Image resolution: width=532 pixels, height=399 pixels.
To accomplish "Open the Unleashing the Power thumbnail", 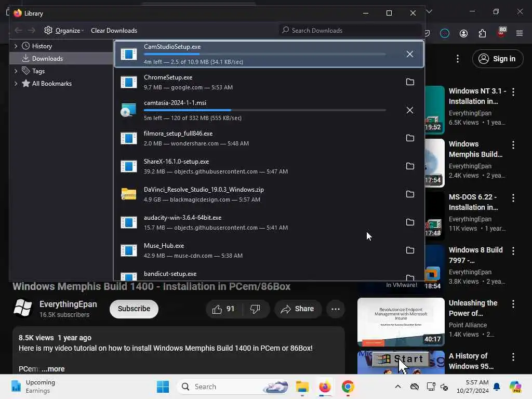I will tap(401, 322).
